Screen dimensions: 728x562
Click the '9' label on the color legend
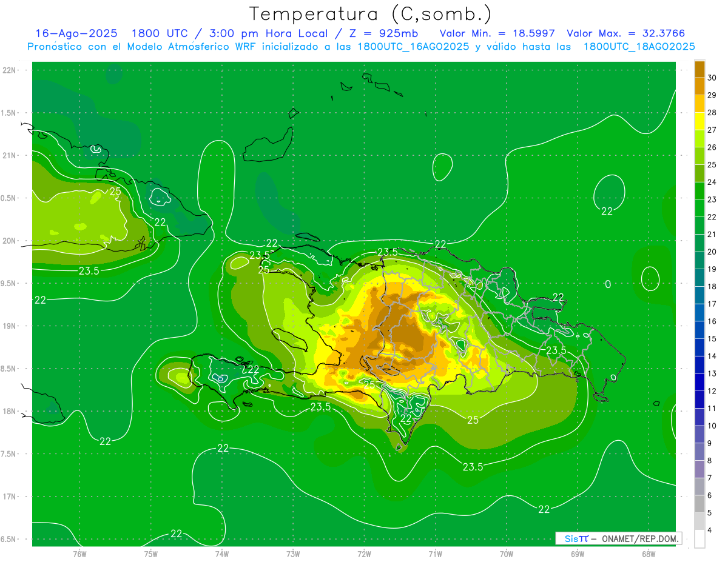click(710, 444)
